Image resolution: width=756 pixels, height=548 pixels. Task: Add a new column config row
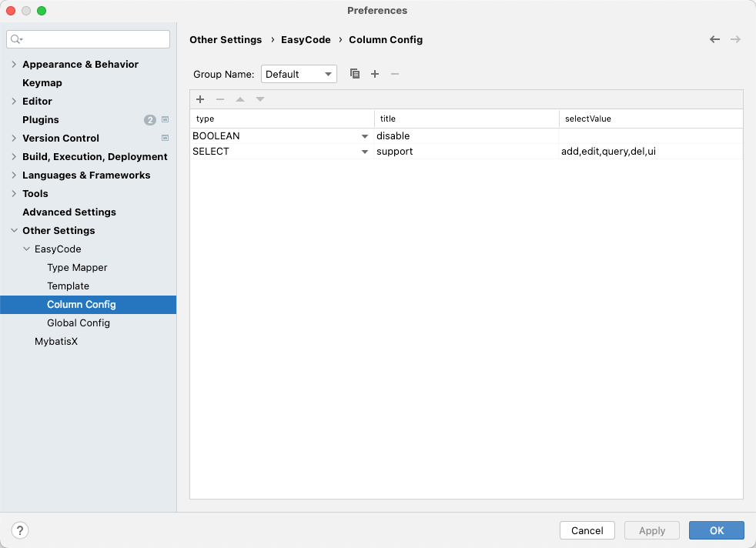(200, 99)
